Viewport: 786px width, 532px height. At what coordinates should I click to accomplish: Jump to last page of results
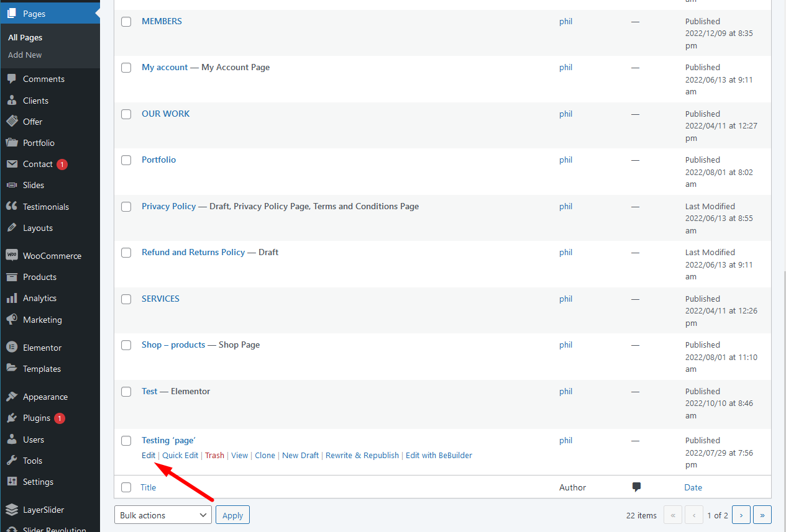click(762, 515)
